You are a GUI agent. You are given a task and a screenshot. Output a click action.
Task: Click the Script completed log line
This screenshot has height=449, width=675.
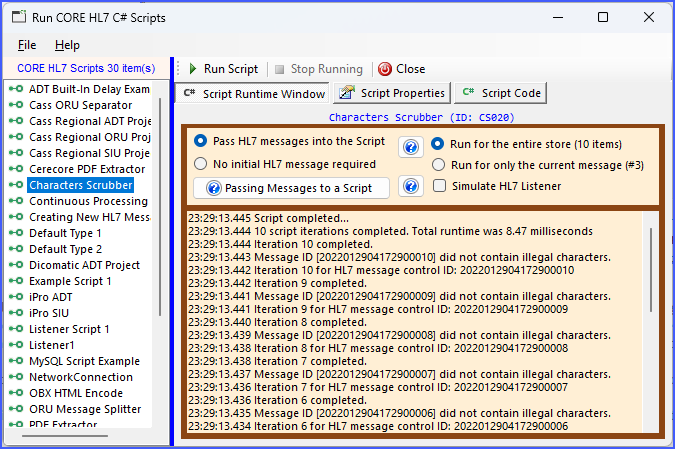point(269,218)
